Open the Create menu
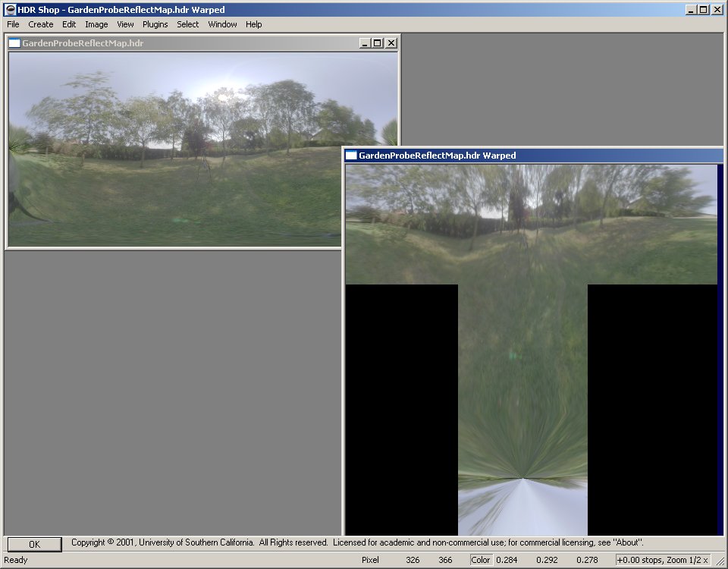This screenshot has height=569, width=728. click(40, 24)
